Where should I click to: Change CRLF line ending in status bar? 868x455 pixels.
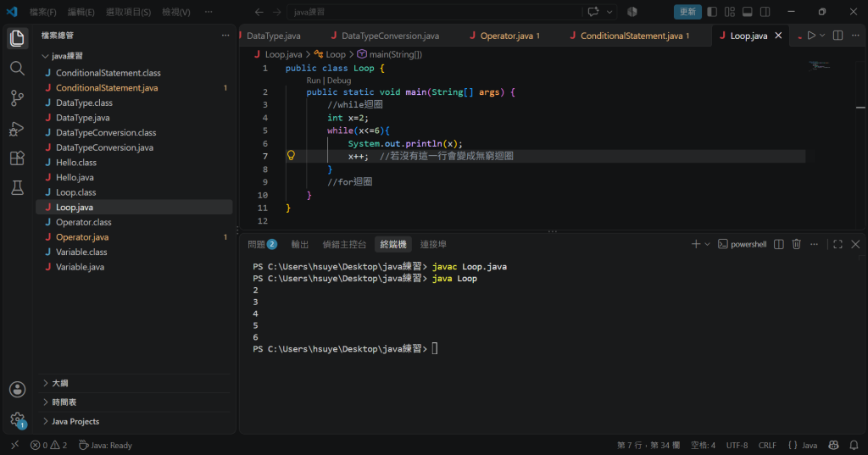[767, 445]
